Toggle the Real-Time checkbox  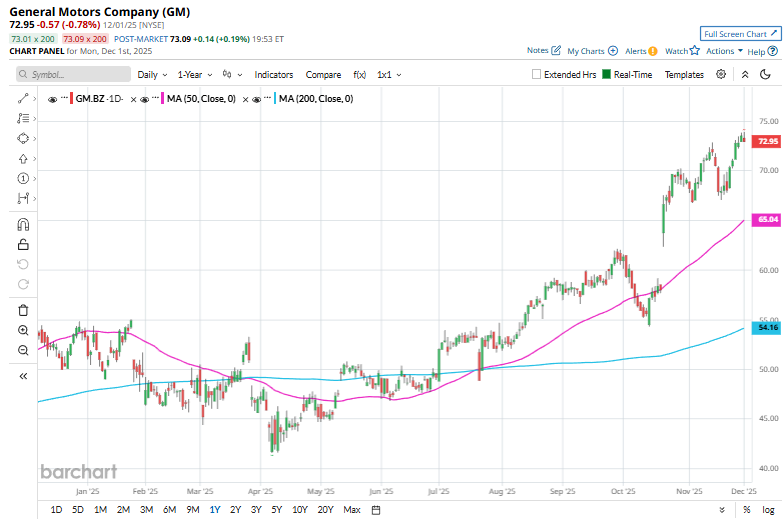(x=606, y=75)
